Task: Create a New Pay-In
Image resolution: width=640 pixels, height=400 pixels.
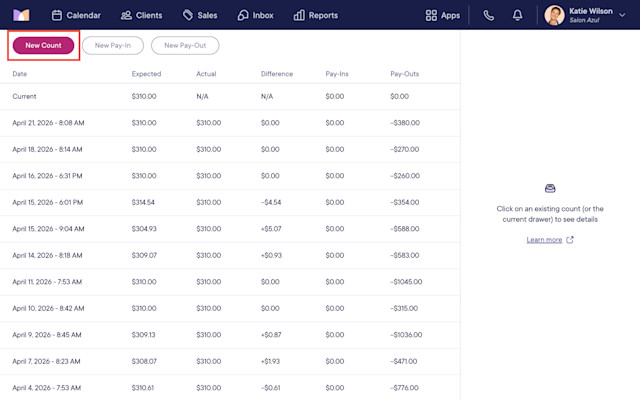Action: 113,45
